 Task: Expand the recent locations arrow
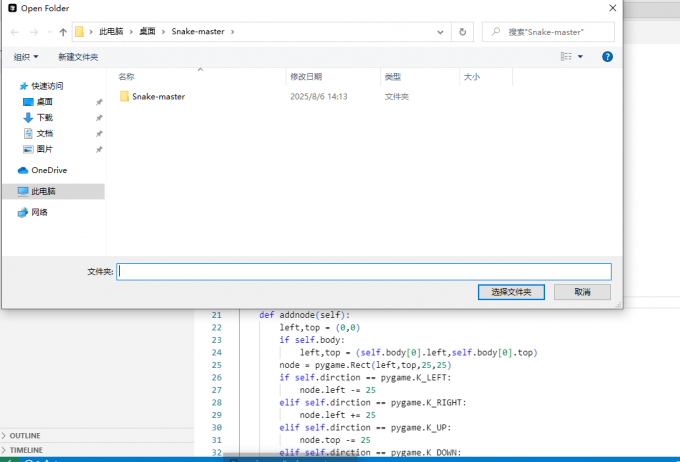[x=48, y=32]
